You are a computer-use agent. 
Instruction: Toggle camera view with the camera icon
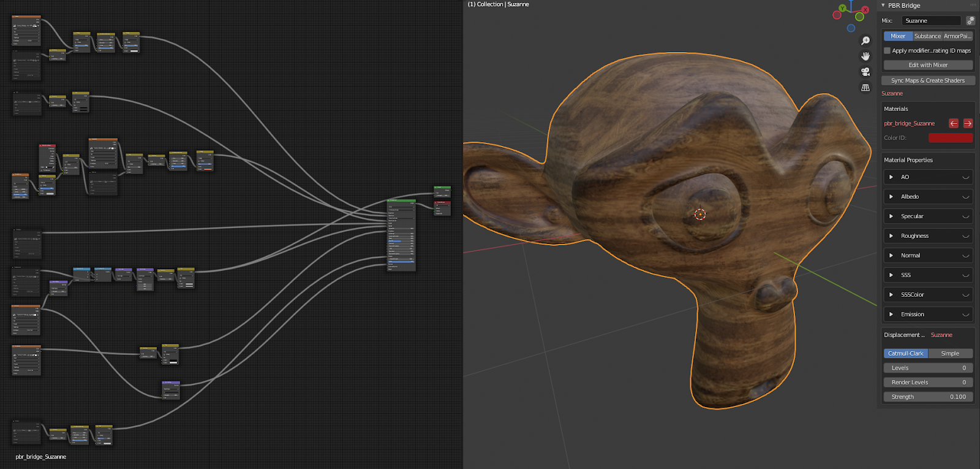[865, 72]
